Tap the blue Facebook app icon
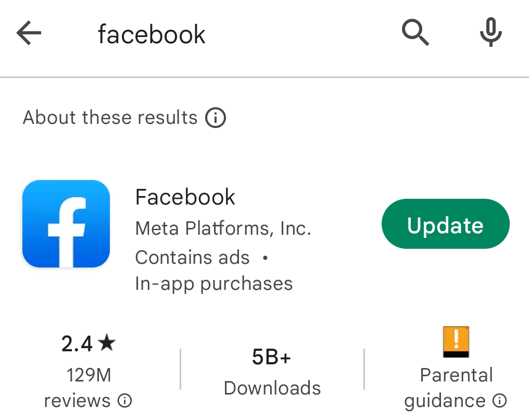Image resolution: width=529 pixels, height=420 pixels. pyautogui.click(x=66, y=224)
